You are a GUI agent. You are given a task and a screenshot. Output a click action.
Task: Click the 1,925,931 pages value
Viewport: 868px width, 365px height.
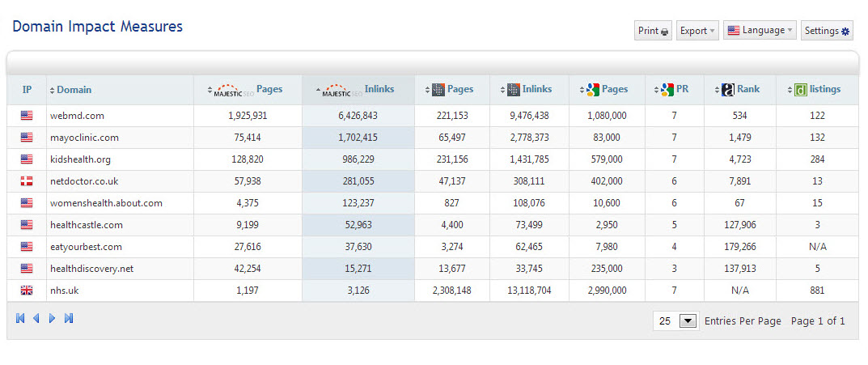point(248,116)
